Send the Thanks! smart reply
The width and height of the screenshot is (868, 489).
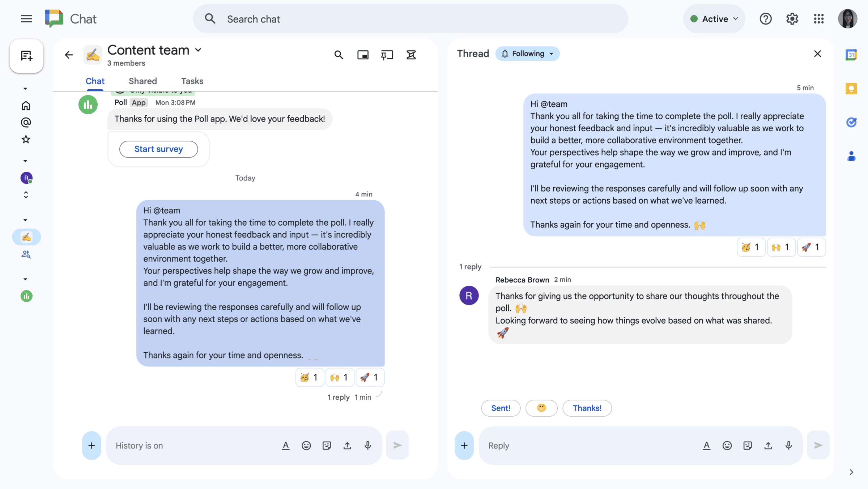point(587,408)
